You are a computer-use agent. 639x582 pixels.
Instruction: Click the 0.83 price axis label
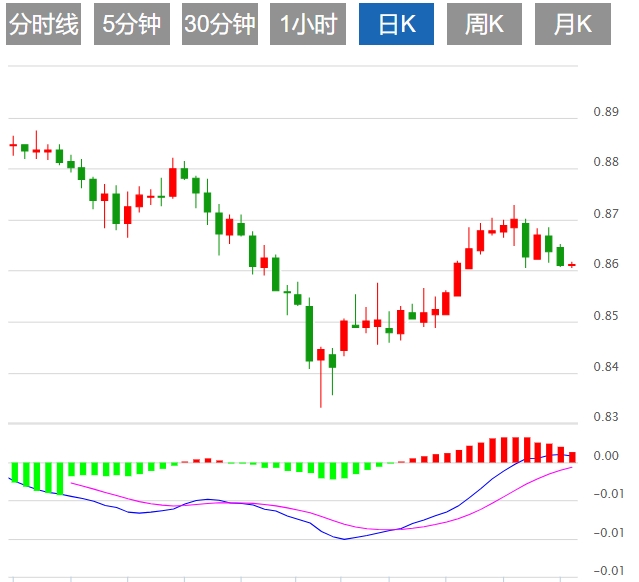pos(606,417)
